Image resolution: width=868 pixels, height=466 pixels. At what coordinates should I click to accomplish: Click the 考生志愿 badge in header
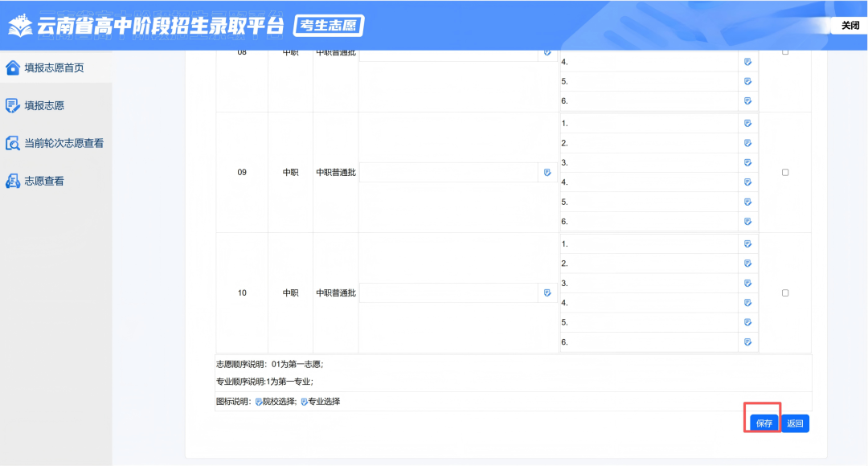coord(329,26)
